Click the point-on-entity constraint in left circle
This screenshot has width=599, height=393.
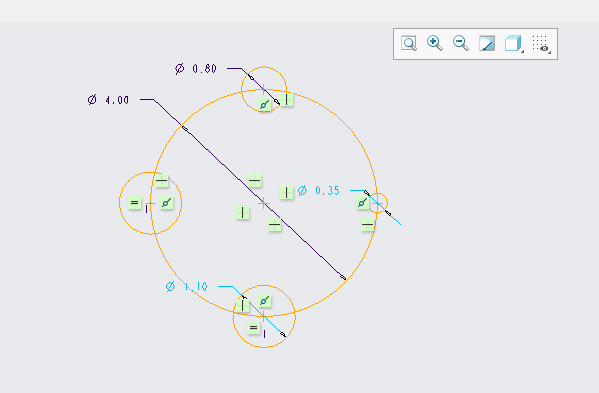(x=166, y=203)
